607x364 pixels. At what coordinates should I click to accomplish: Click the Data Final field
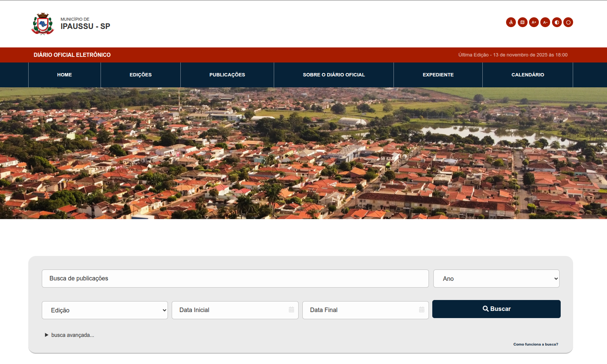pyautogui.click(x=365, y=310)
